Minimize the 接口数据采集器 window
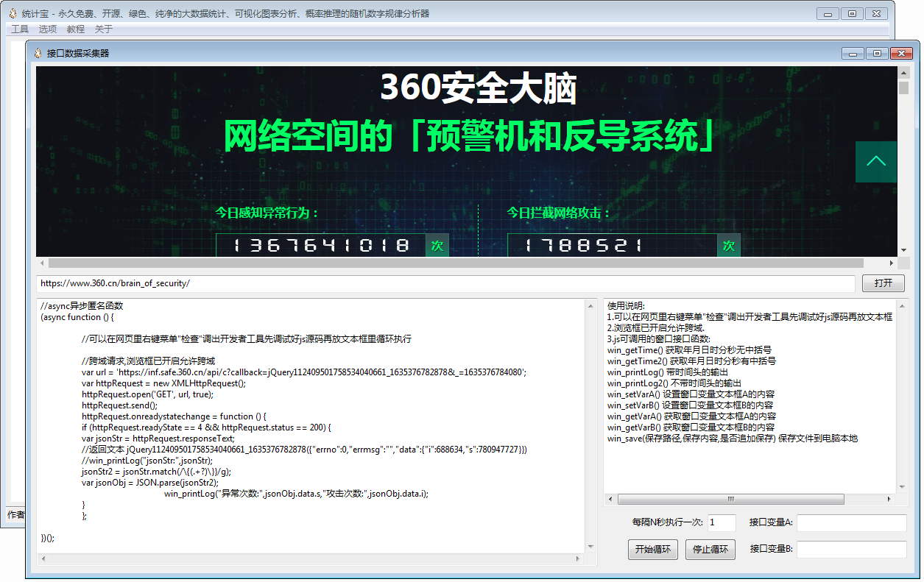Screen dimensions: 924x582 [853, 53]
